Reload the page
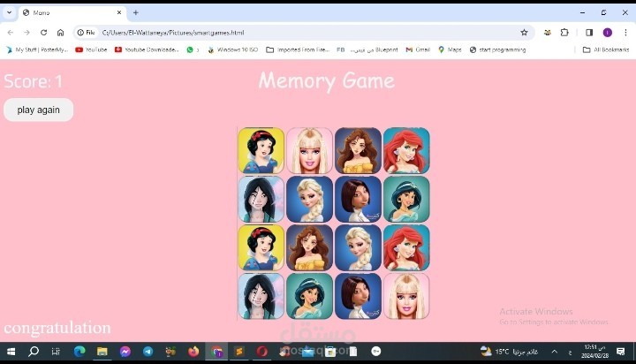The image size is (636, 364). point(44,33)
